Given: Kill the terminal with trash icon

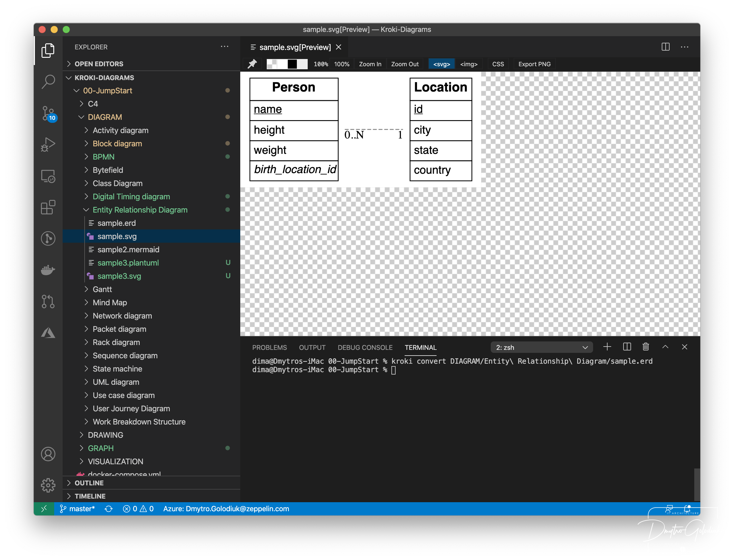Looking at the screenshot, I should (645, 347).
